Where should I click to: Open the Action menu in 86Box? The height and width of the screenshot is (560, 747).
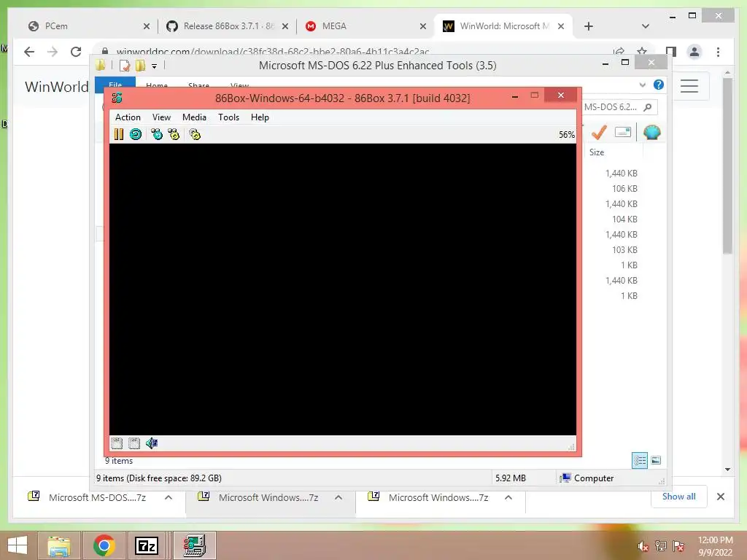(x=128, y=117)
